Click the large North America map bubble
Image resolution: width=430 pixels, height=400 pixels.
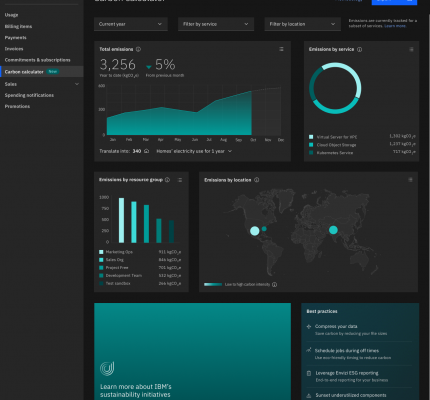(255, 231)
